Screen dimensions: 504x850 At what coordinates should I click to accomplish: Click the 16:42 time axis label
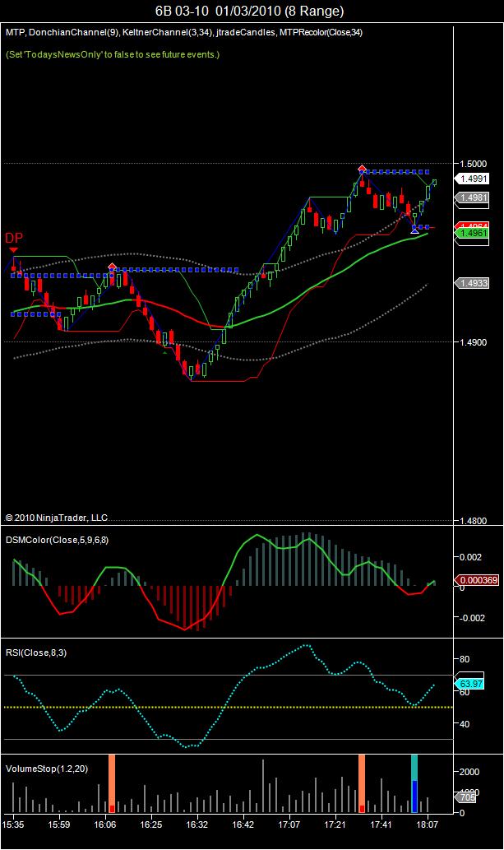point(243,824)
